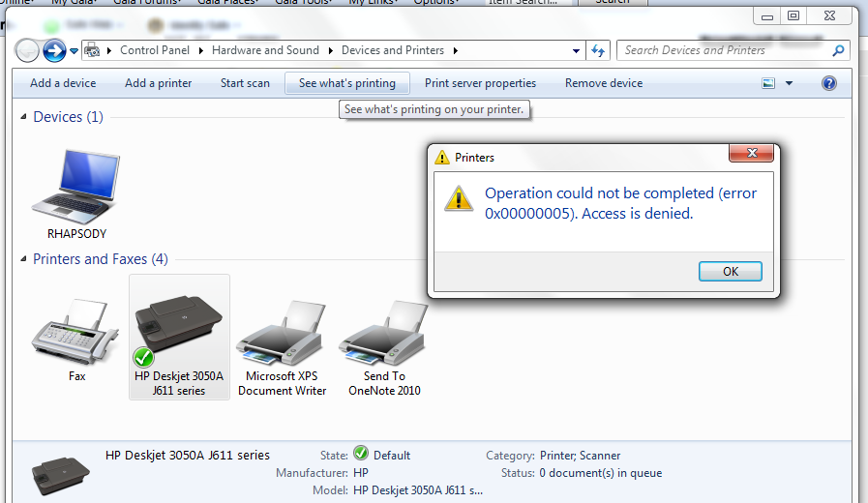Maximize the Devices and Printers window

pos(793,16)
